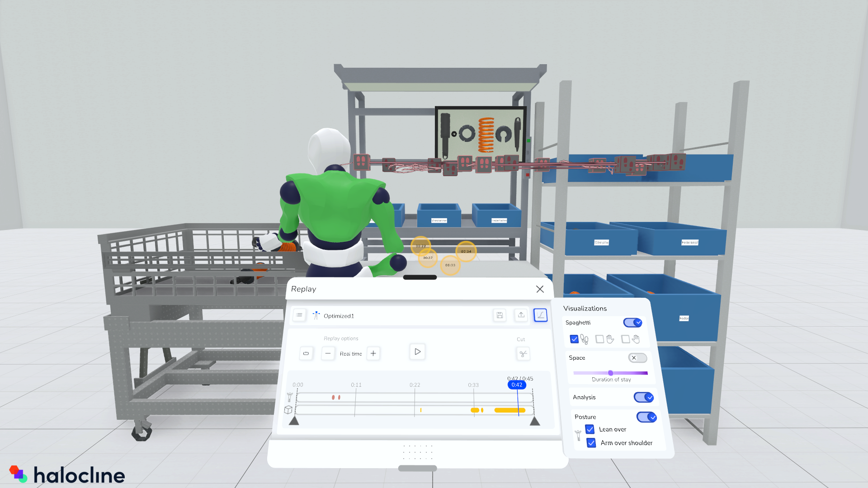This screenshot has width=868, height=488.
Task: Disable the Analysis visualization
Action: click(644, 397)
